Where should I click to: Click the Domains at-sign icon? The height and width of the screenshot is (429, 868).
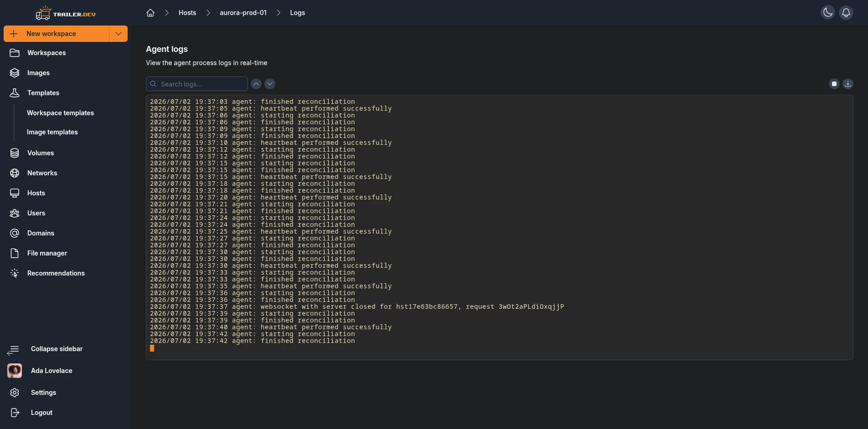coord(15,233)
